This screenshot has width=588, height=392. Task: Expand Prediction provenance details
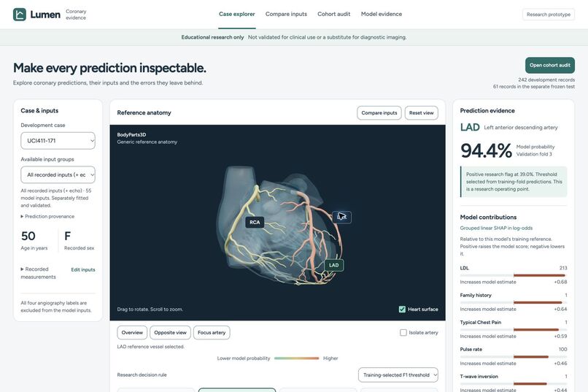[x=47, y=217]
